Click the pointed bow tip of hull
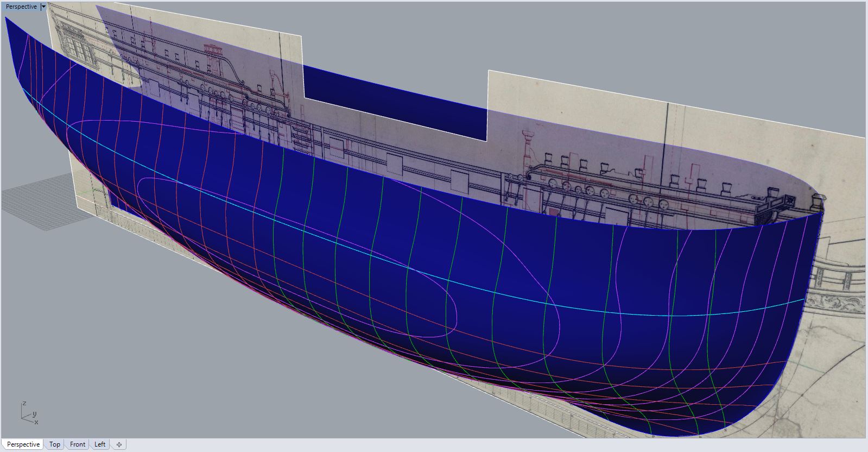 point(7,18)
